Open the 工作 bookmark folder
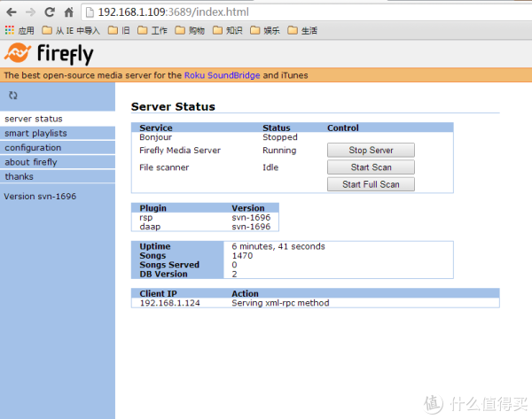The height and width of the screenshot is (419, 532). [x=153, y=31]
